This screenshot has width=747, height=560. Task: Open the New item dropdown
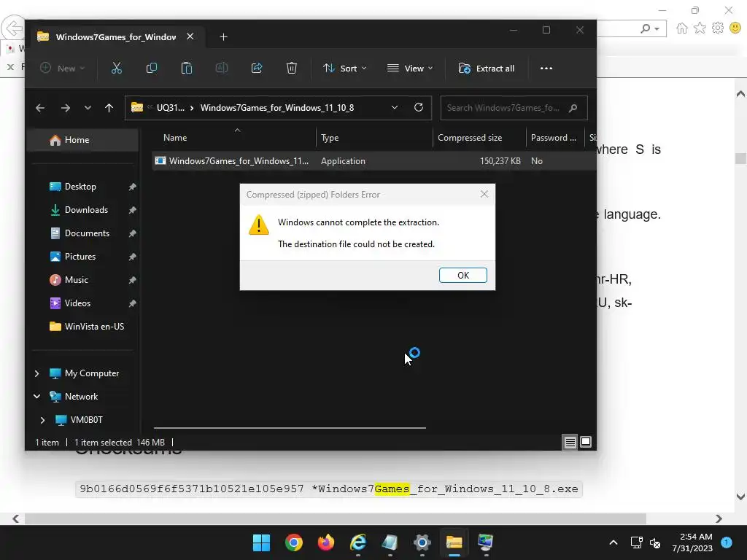63,68
